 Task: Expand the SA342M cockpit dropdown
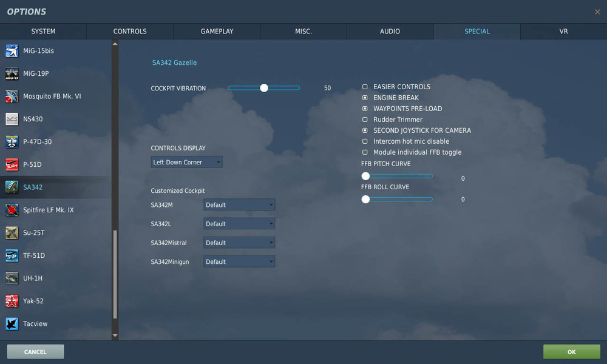(239, 204)
